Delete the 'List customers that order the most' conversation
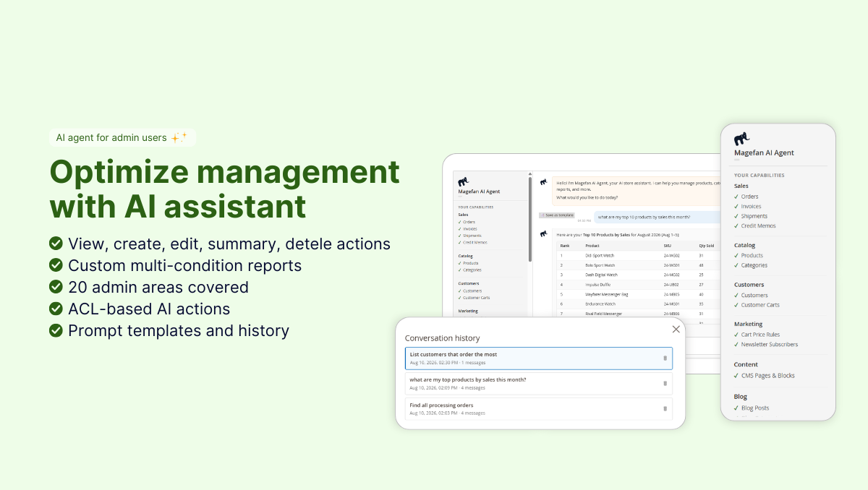Screen dimensions: 868x490 click(665, 358)
